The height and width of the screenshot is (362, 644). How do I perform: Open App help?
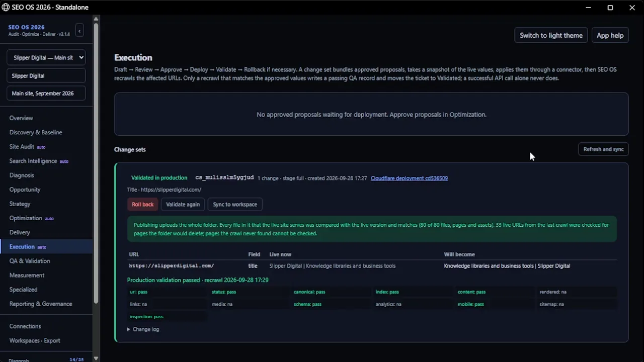610,35
